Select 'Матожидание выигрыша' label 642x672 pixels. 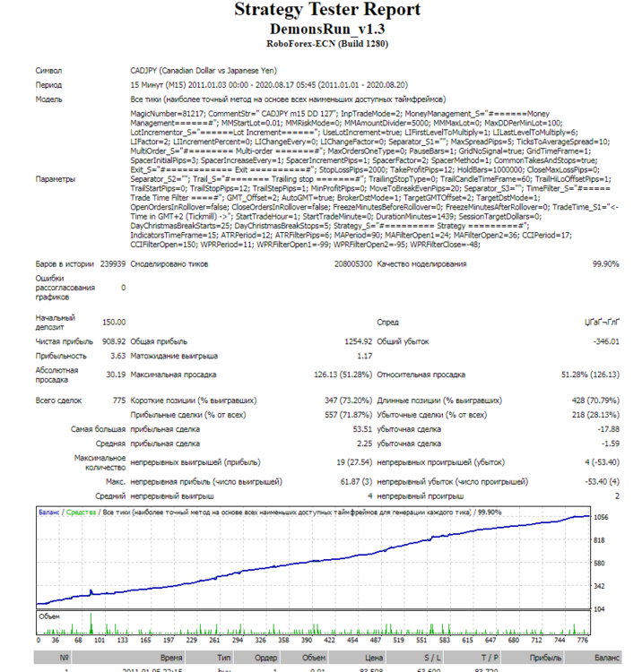174,356
